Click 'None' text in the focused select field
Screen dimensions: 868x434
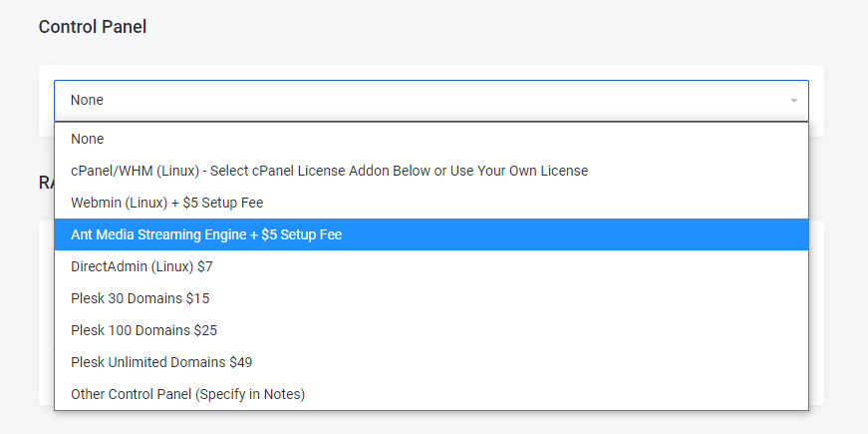tap(87, 101)
